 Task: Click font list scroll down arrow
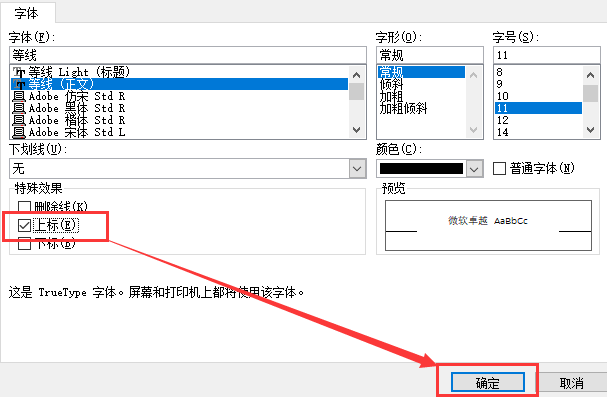tap(357, 130)
